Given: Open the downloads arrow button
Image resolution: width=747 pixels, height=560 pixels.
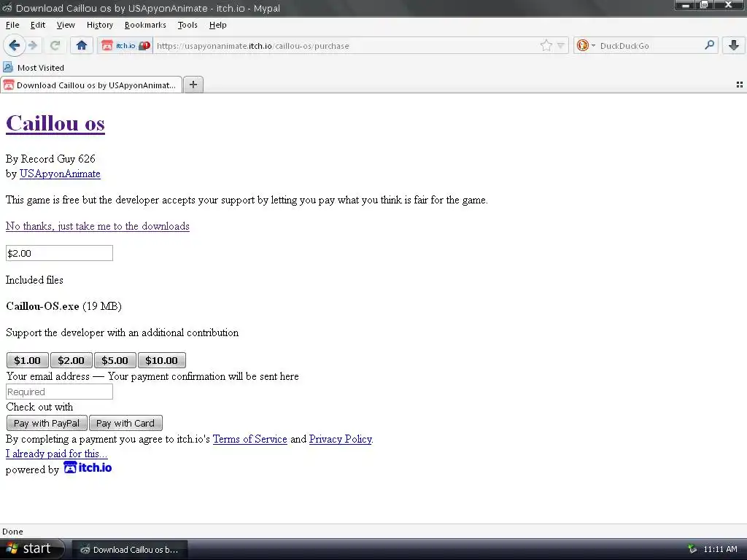Looking at the screenshot, I should pos(734,46).
